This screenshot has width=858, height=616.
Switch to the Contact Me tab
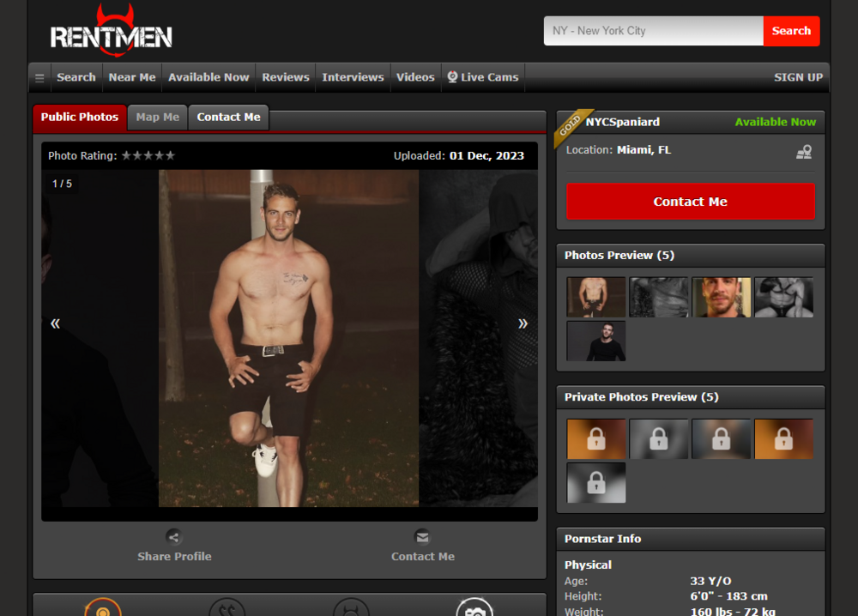click(228, 118)
